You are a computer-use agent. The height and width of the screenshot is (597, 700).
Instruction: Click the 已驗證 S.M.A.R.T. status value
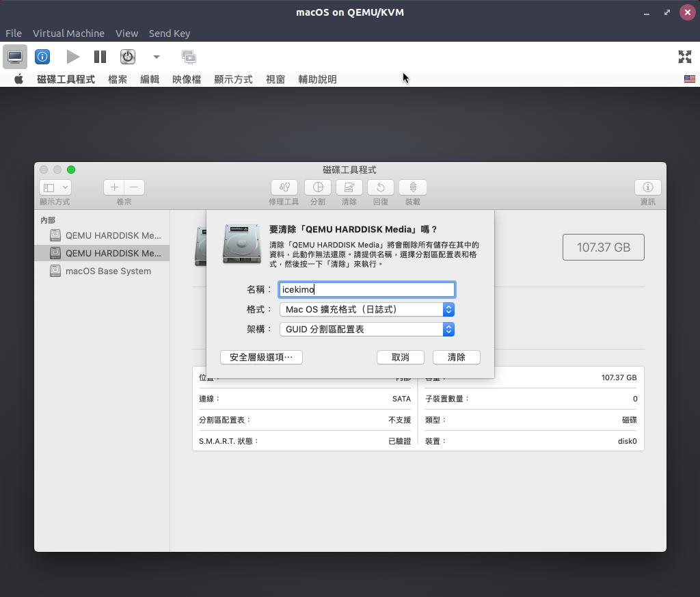(x=399, y=441)
